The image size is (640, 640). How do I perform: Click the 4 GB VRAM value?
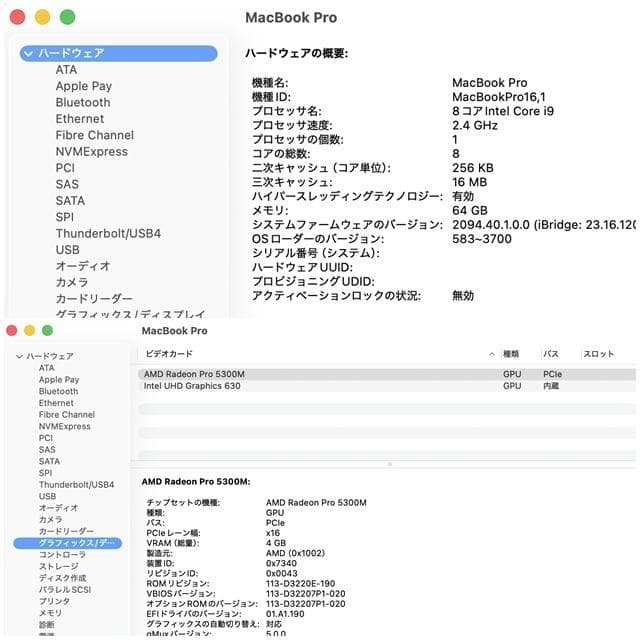(276, 543)
